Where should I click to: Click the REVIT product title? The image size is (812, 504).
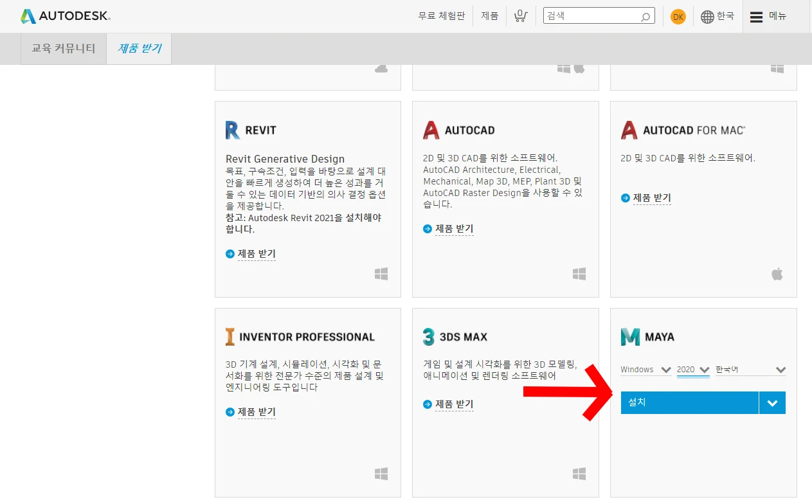click(x=260, y=130)
